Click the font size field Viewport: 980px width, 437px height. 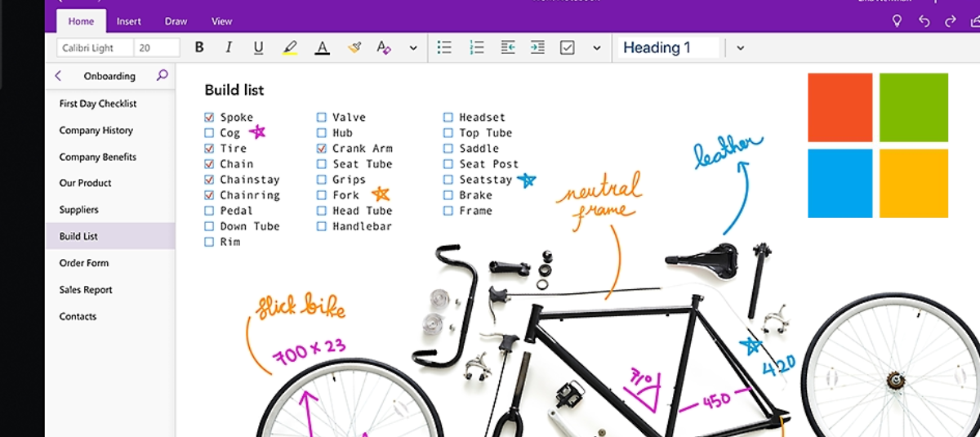tap(156, 47)
